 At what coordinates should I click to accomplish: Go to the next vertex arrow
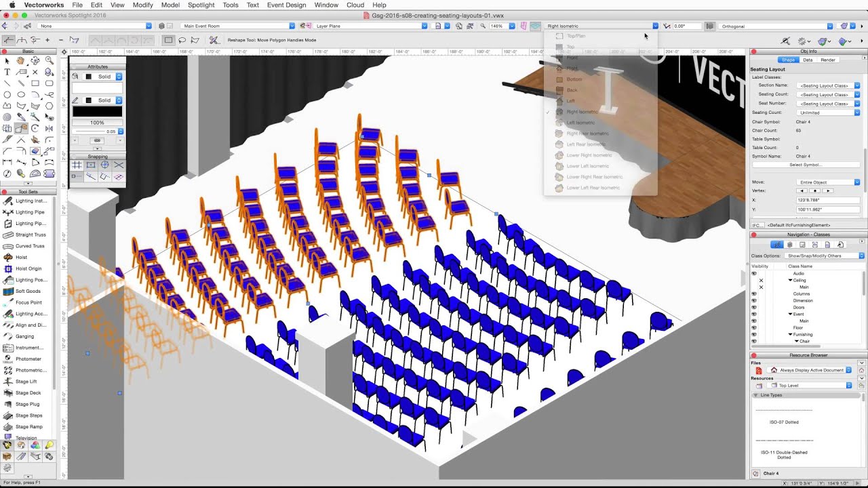coord(828,190)
